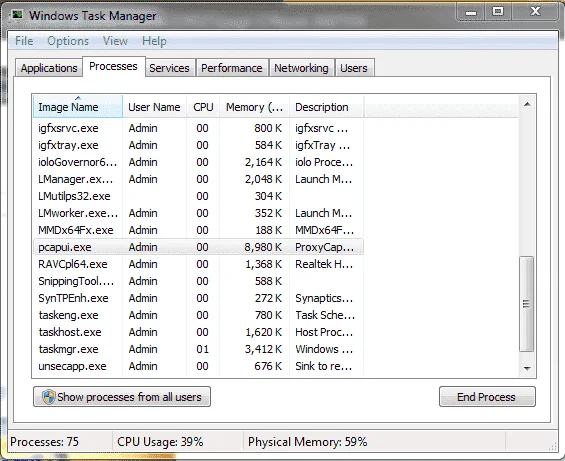The width and height of the screenshot is (565, 461).
Task: Open the Options menu
Action: tap(68, 41)
